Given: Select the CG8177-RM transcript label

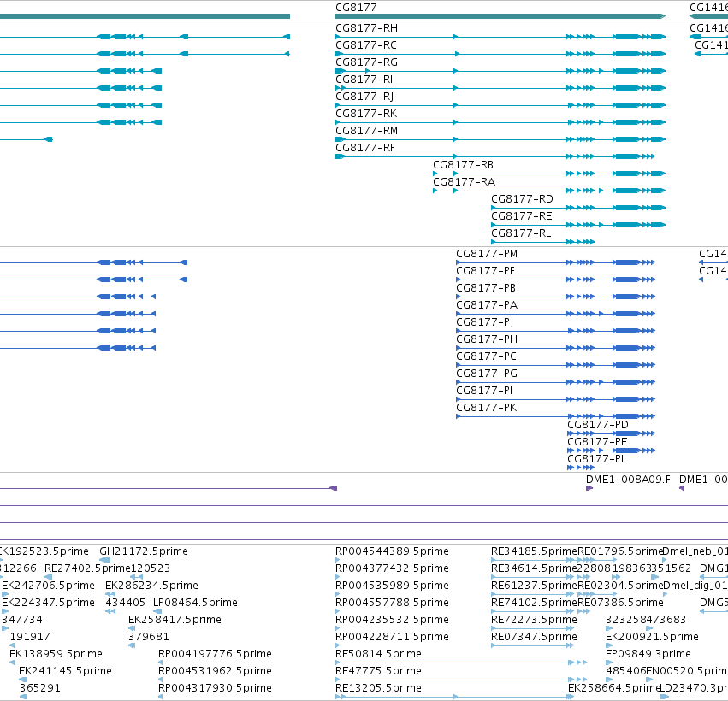Looking at the screenshot, I should [366, 131].
